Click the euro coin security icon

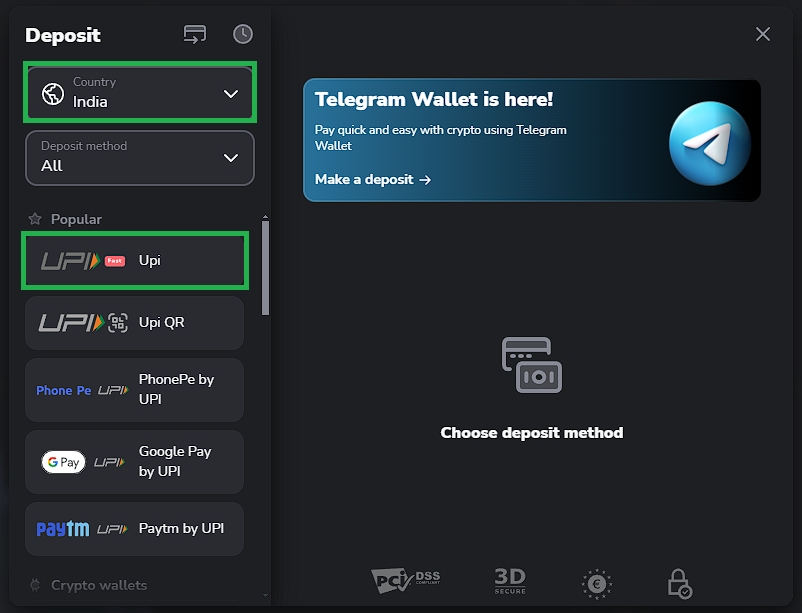(x=597, y=583)
